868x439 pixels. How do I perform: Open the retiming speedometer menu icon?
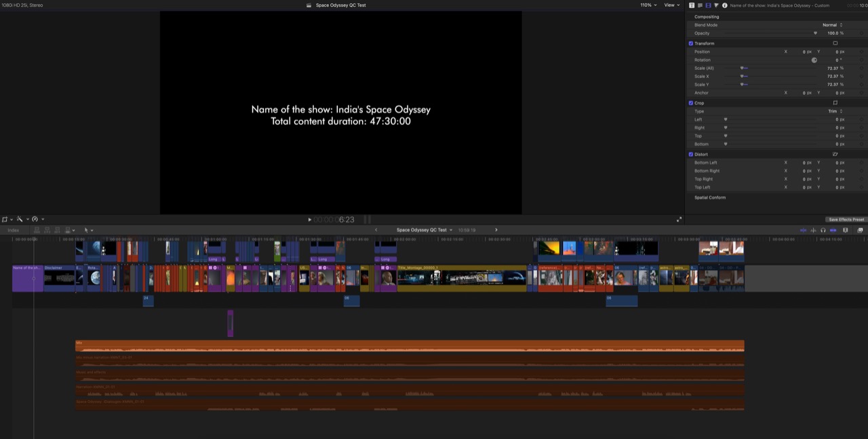click(35, 219)
